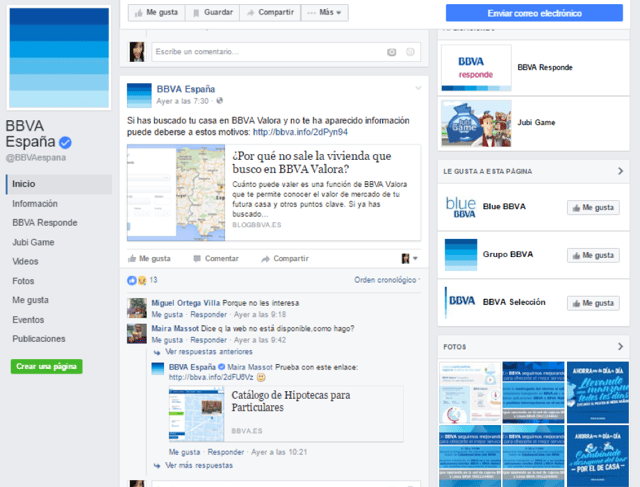Image resolution: width=640 pixels, height=487 pixels.
Task: Click BBVA España post author name
Action: [x=186, y=89]
